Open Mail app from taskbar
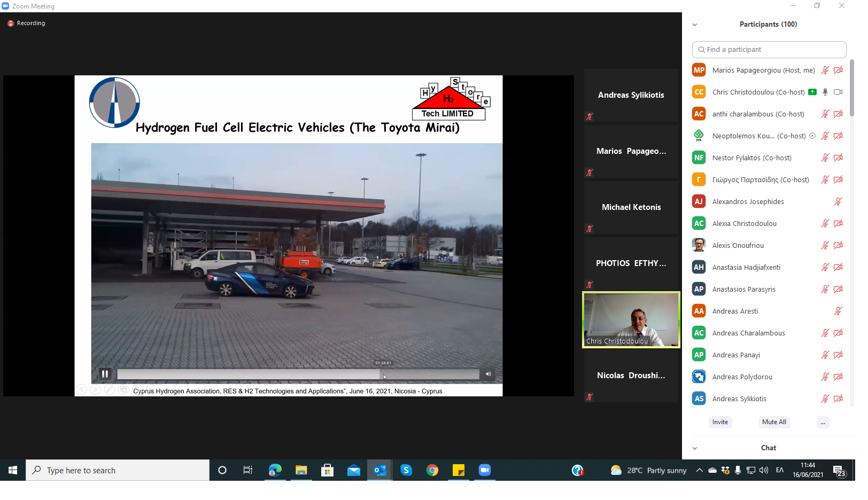The width and height of the screenshot is (868, 500). [x=353, y=470]
